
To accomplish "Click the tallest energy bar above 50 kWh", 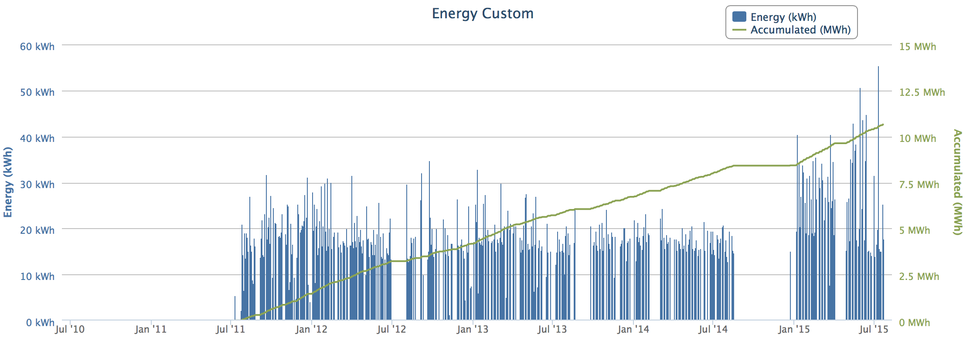I will pos(878,193).
